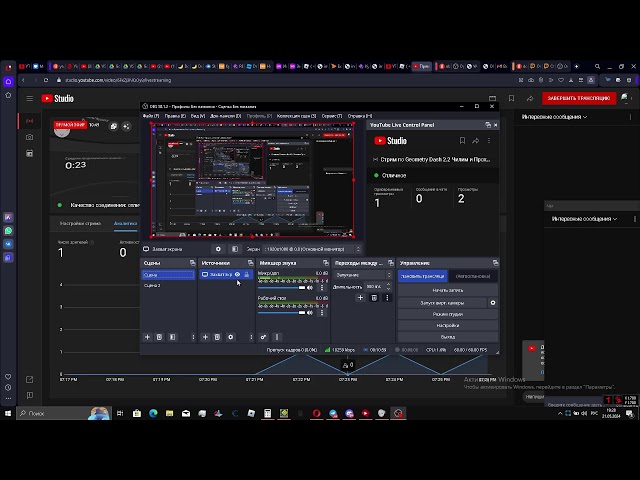This screenshot has width=640, height=480.
Task: Pop out the Controls dock panel
Action: coord(495,263)
